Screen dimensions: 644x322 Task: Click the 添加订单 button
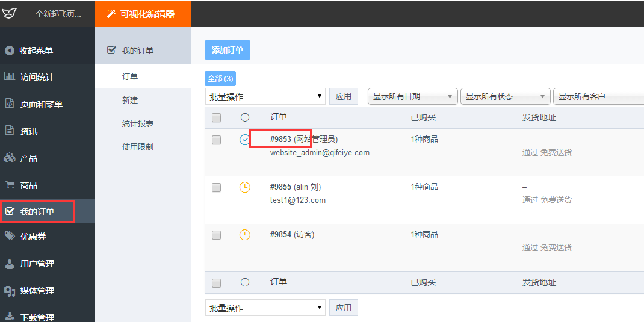[x=228, y=50]
